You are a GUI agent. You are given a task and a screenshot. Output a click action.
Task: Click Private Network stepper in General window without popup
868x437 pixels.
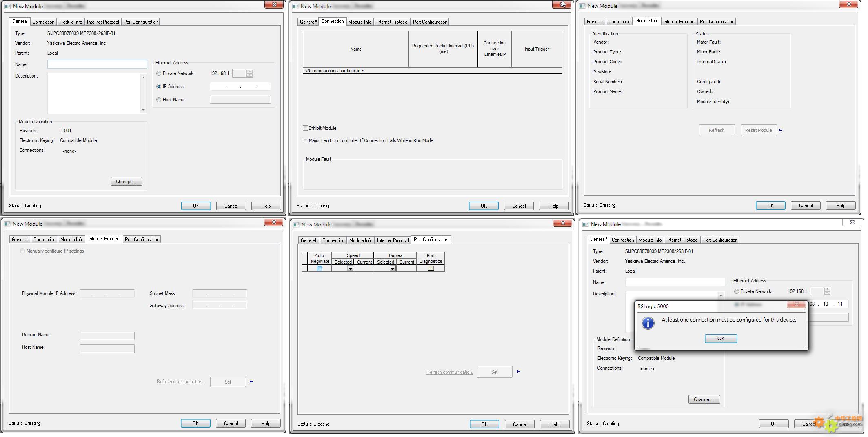click(250, 73)
